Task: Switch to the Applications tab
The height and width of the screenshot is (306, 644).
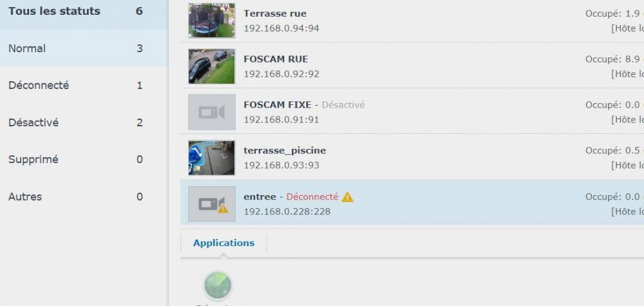Action: pyautogui.click(x=224, y=243)
